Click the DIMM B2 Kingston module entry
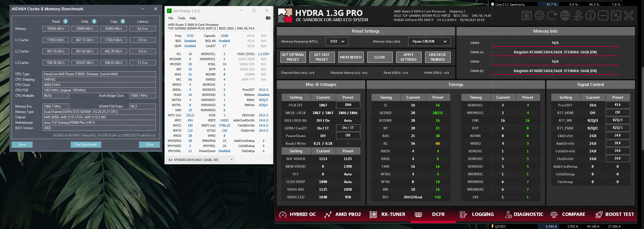 [x=555, y=71]
